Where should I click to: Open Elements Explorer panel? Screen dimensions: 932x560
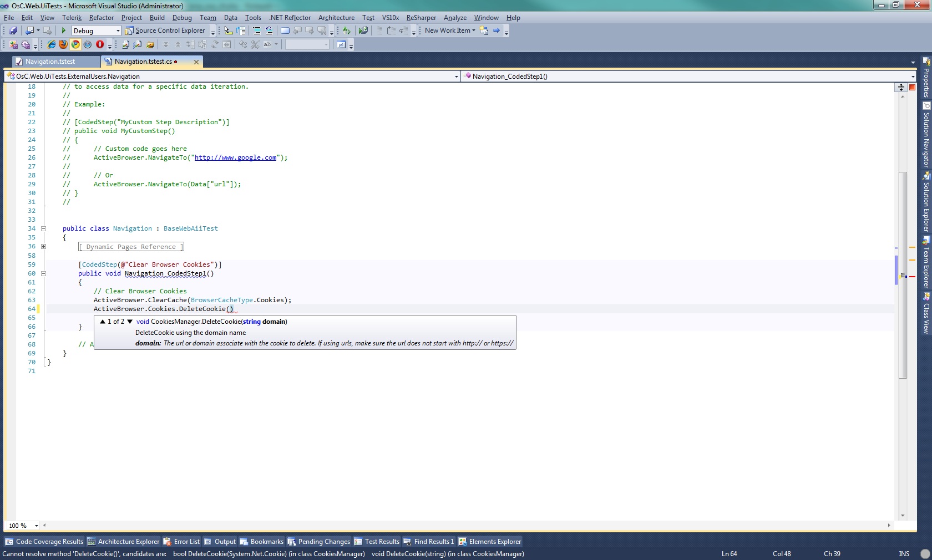click(x=490, y=542)
